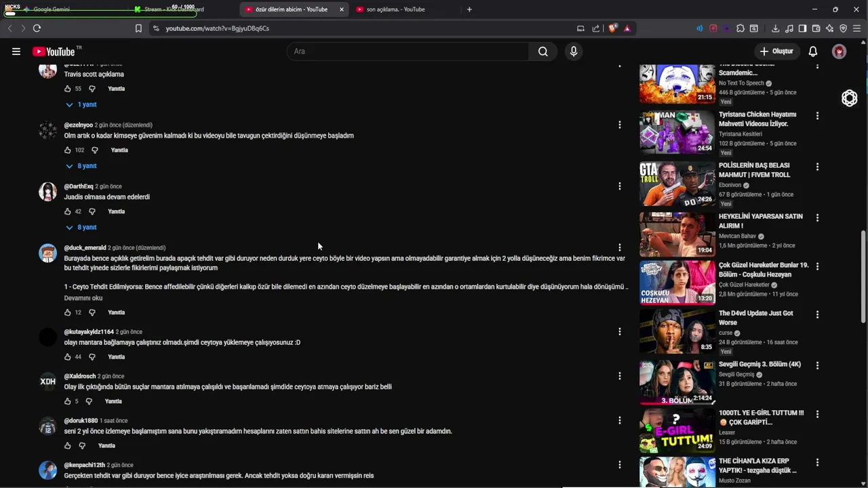868x488 pixels.
Task: Like @kutayakyldz1164's comment
Action: point(67,357)
